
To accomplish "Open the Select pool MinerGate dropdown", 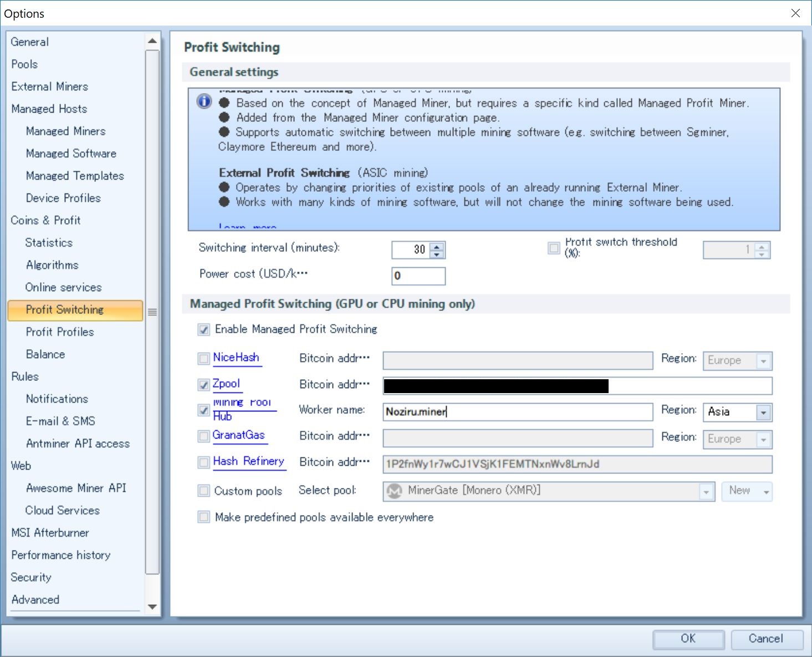I will [x=706, y=492].
